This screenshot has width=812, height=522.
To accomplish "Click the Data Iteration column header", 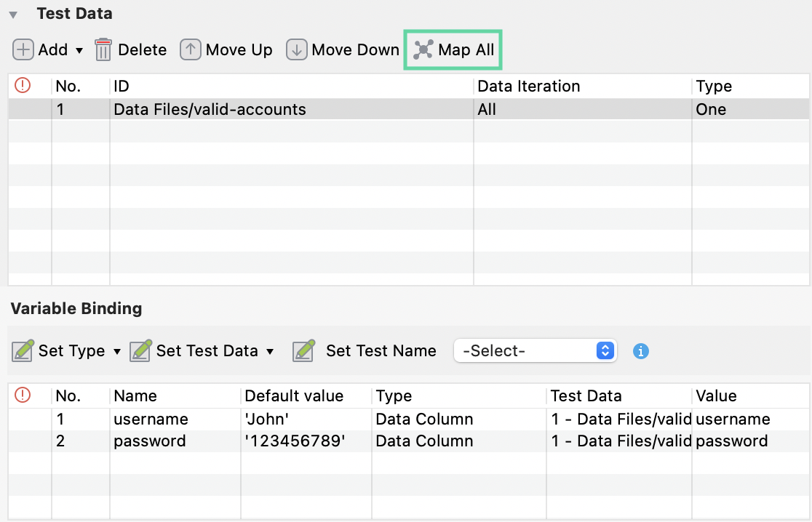I will pos(529,86).
